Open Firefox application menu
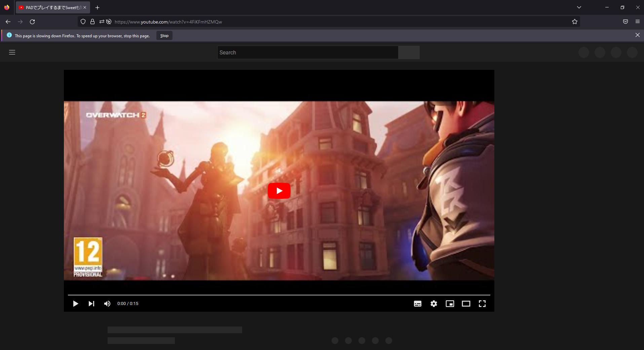This screenshot has width=644, height=350. click(x=638, y=21)
